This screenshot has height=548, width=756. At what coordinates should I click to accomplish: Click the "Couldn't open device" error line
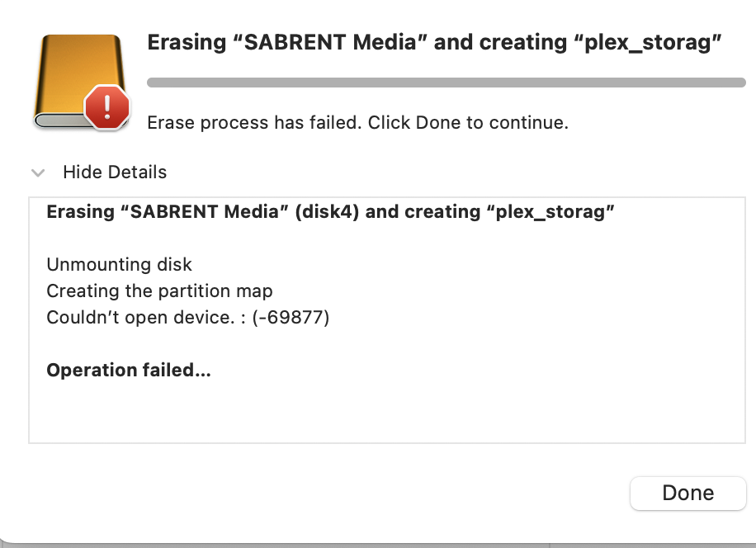click(187, 318)
